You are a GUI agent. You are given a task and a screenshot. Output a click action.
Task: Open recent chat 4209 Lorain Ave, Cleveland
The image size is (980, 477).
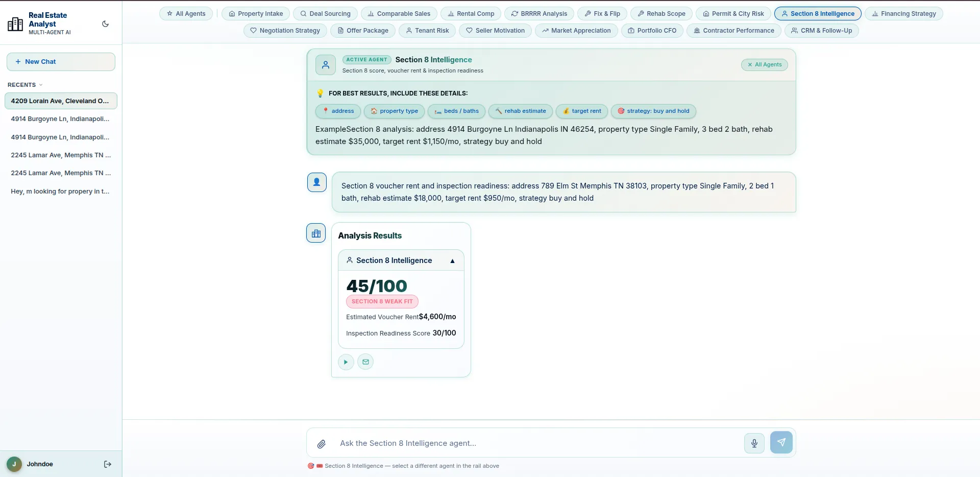tap(61, 101)
